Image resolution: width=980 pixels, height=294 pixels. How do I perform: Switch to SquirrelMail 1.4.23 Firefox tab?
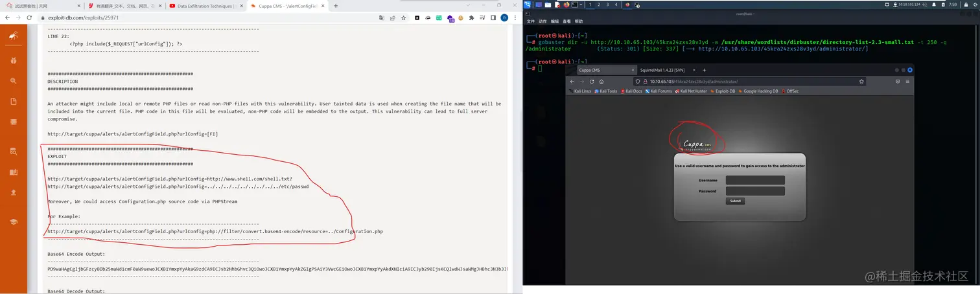[x=668, y=70]
